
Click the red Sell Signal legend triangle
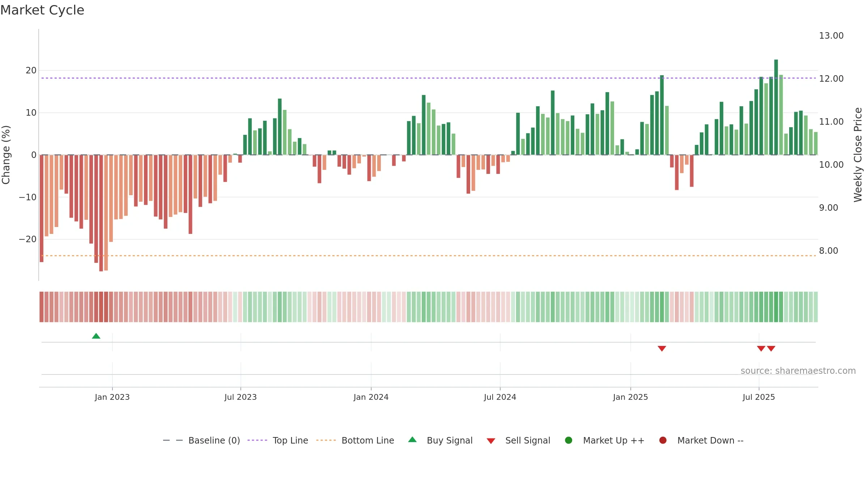(x=491, y=441)
